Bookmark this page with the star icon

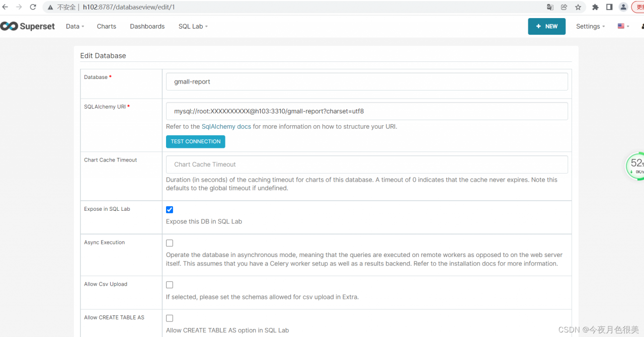click(578, 7)
